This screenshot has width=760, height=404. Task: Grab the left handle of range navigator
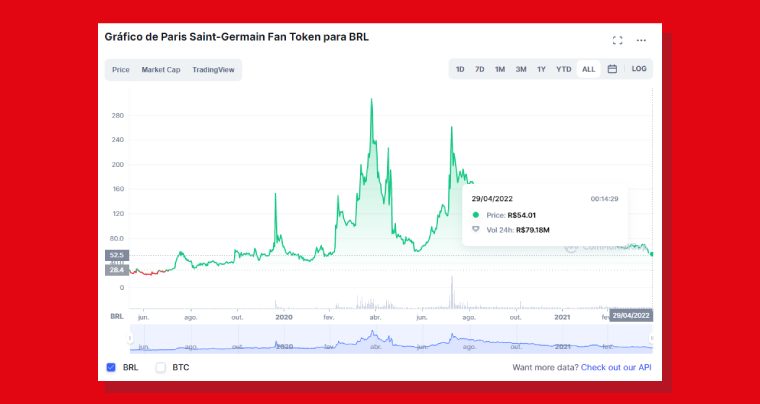[x=130, y=339]
